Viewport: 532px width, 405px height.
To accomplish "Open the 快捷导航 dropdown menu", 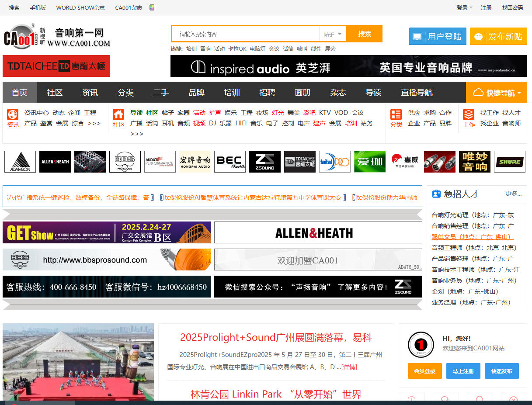I will pos(497,93).
